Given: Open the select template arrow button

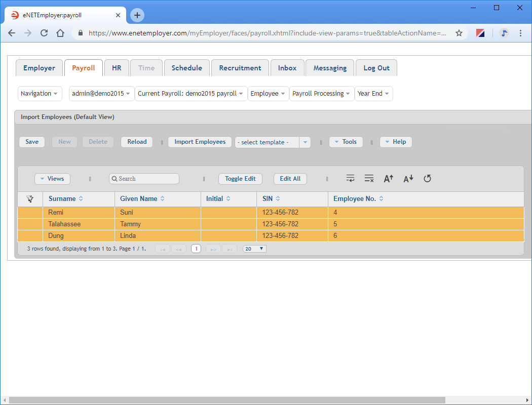Looking at the screenshot, I should coord(305,142).
